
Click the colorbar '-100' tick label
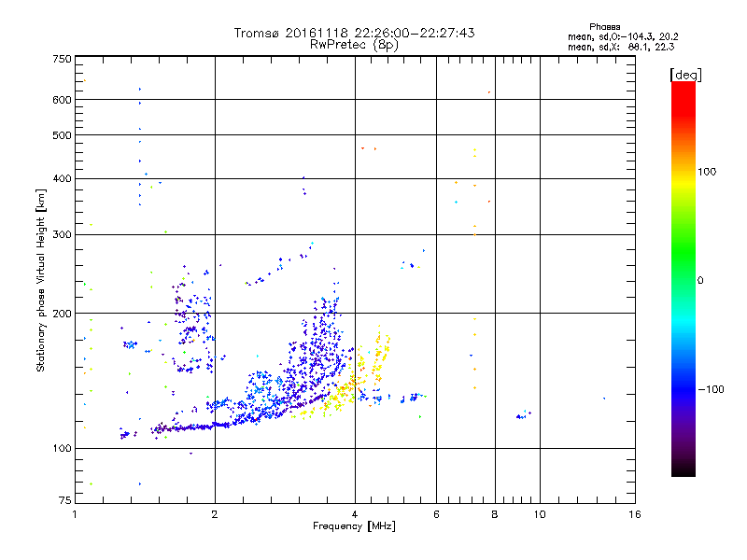click(x=711, y=389)
